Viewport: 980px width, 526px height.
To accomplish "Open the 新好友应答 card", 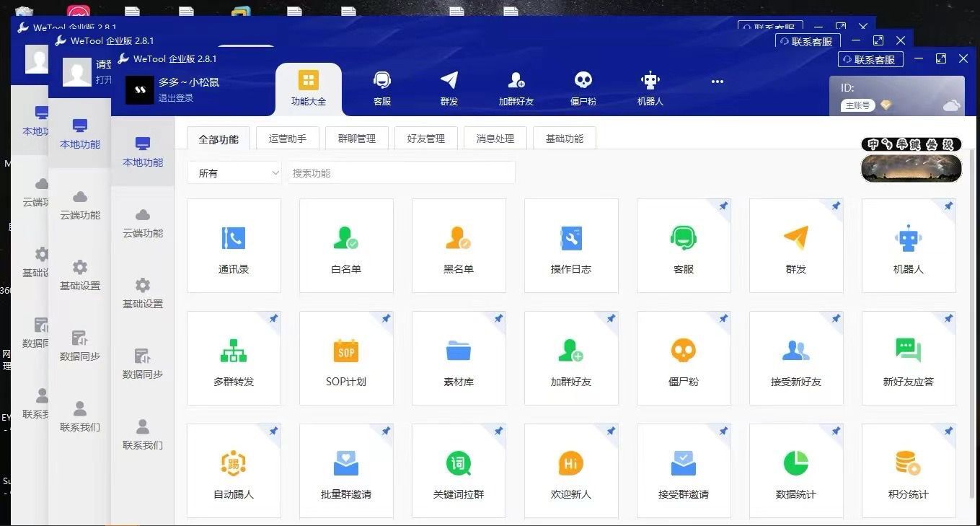I will (x=909, y=358).
